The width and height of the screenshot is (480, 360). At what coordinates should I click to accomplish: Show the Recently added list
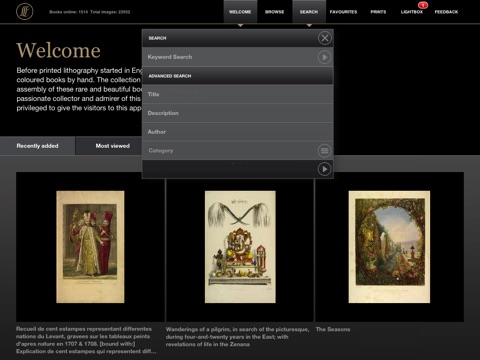pos(37,146)
